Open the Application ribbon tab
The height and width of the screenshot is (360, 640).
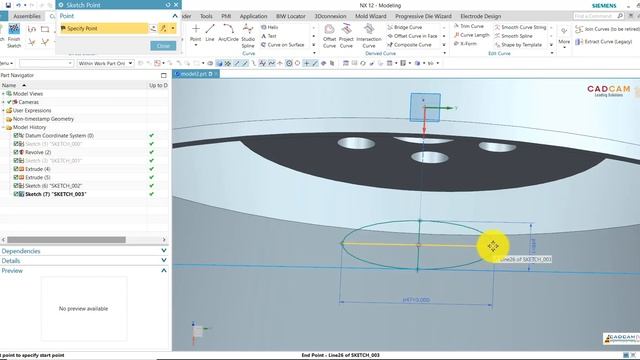pyautogui.click(x=253, y=16)
